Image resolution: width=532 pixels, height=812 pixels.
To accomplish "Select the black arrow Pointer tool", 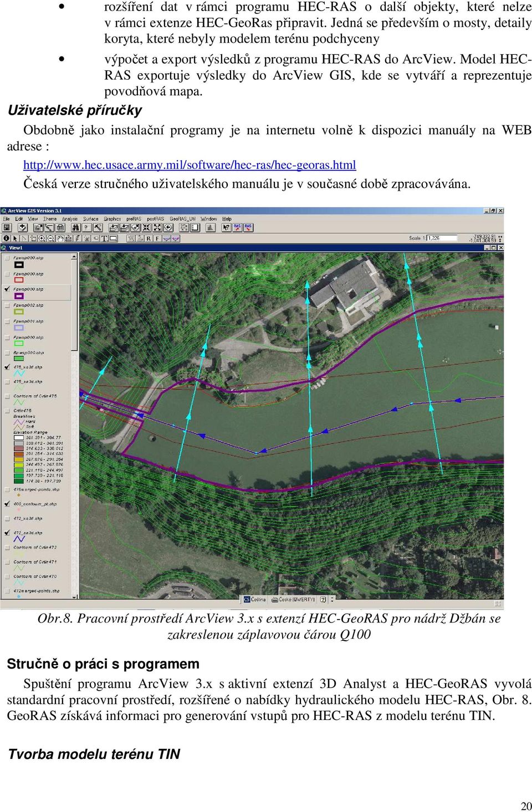I will pyautogui.click(x=15, y=238).
